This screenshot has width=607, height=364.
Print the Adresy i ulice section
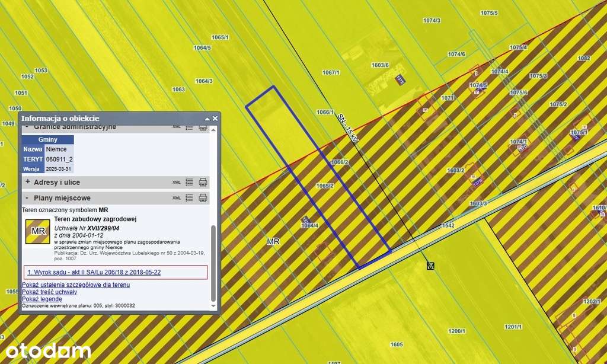pyautogui.click(x=203, y=182)
